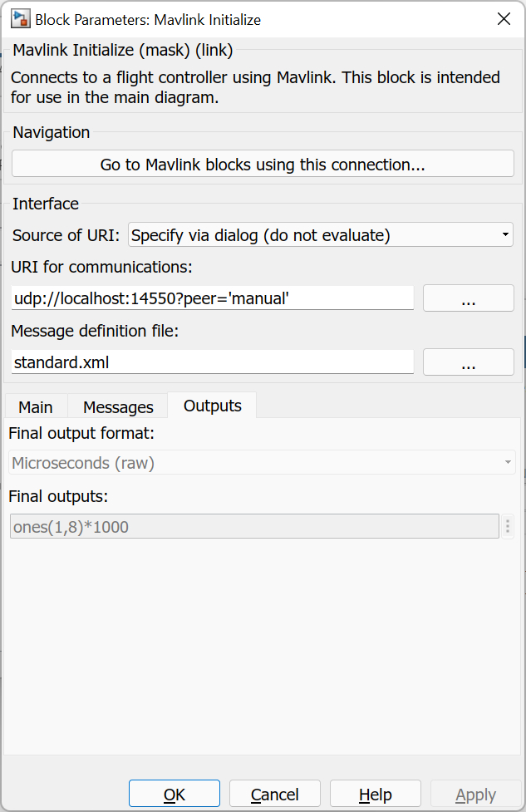Screen dimensions: 526x812
Task: Click the udp://localhost URI input field
Action: tap(213, 298)
